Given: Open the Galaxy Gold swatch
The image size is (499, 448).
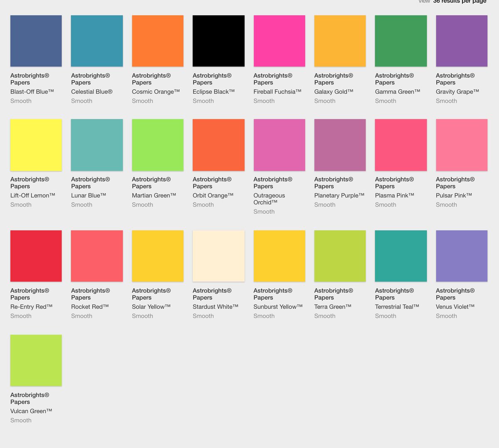Looking at the screenshot, I should (340, 41).
